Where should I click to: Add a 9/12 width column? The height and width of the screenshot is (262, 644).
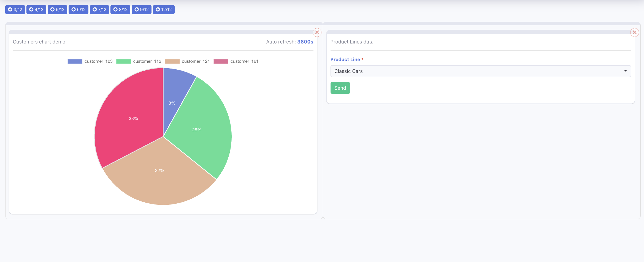tap(142, 10)
